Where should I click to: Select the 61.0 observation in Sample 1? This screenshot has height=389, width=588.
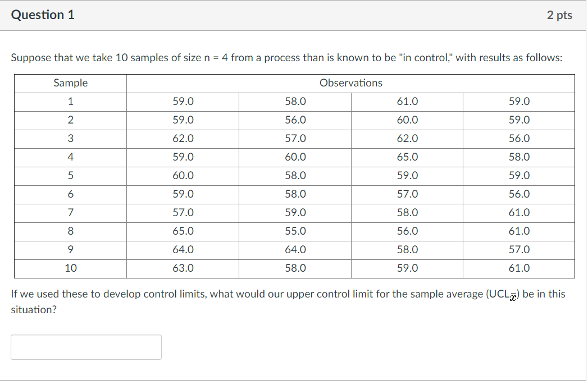coord(407,101)
